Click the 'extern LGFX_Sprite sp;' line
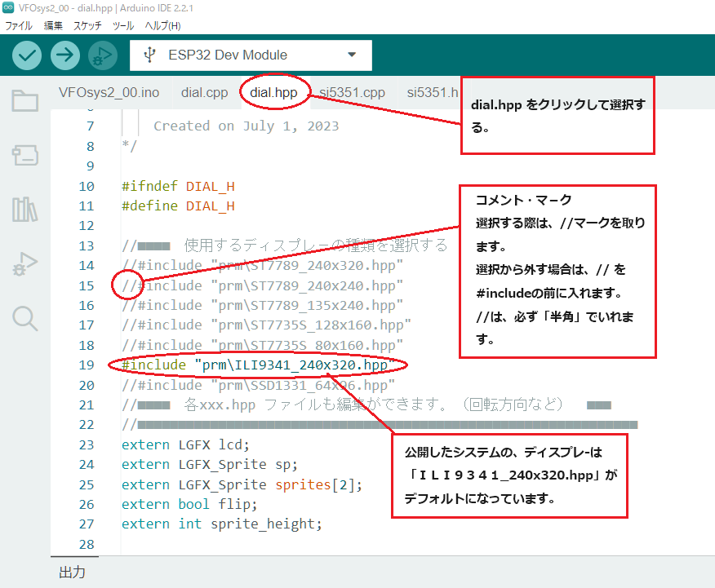The image size is (715, 588). click(x=210, y=465)
